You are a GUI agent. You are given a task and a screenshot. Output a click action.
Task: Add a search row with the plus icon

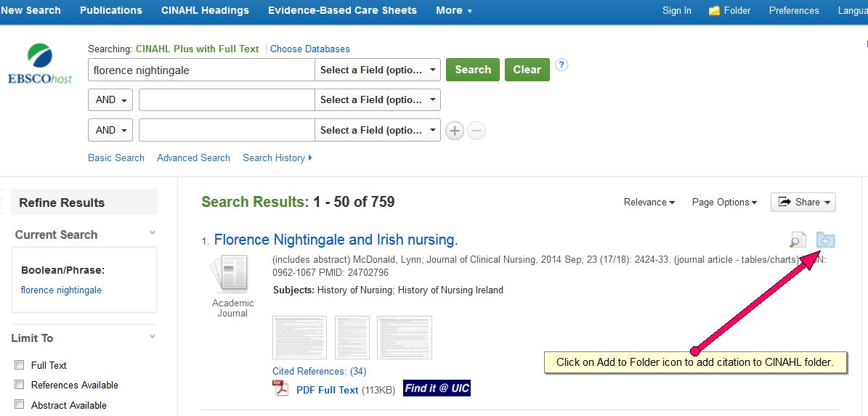click(x=455, y=131)
